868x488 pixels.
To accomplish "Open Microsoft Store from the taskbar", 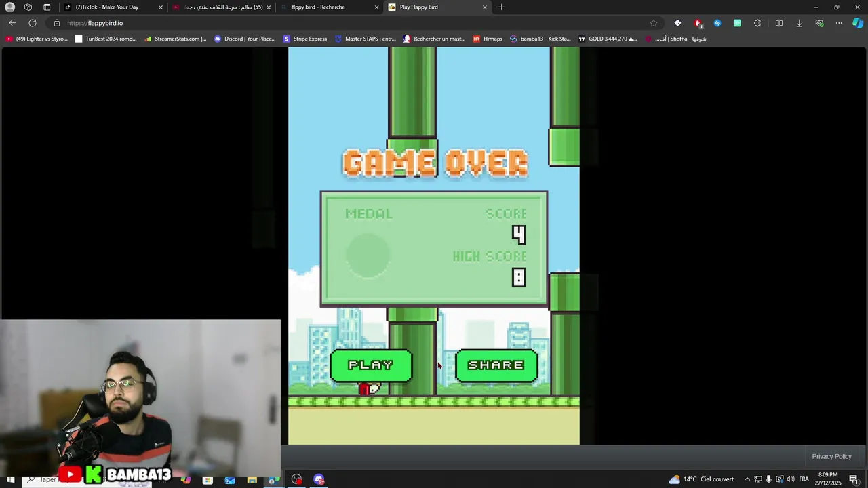I will coord(208,480).
